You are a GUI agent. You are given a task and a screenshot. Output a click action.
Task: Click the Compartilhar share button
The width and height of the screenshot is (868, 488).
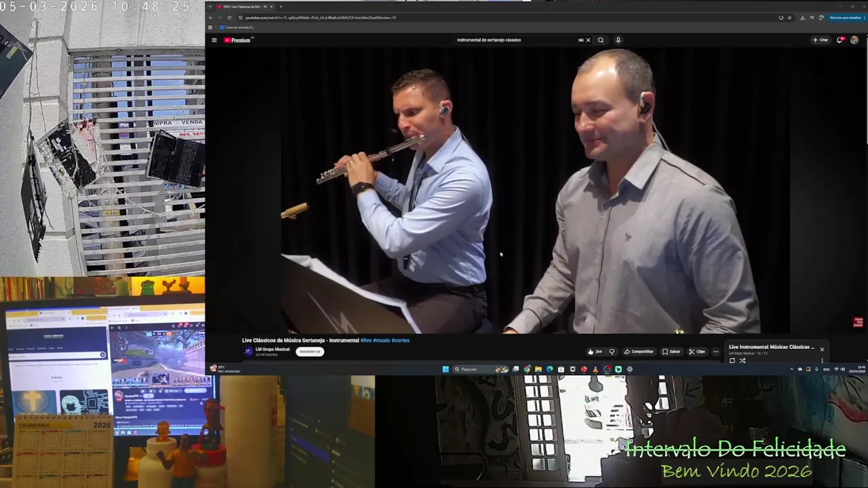(639, 352)
